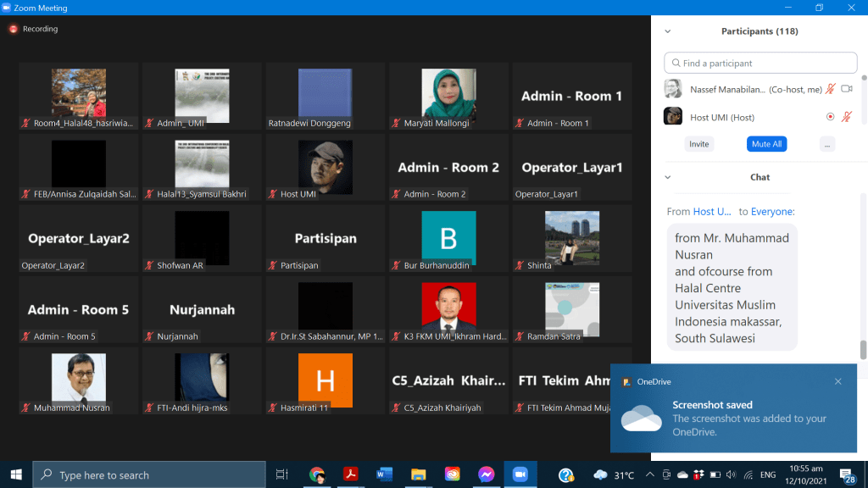Click muted mic icon for Nassef Manabilan
This screenshot has height=488, width=868.
click(x=831, y=89)
